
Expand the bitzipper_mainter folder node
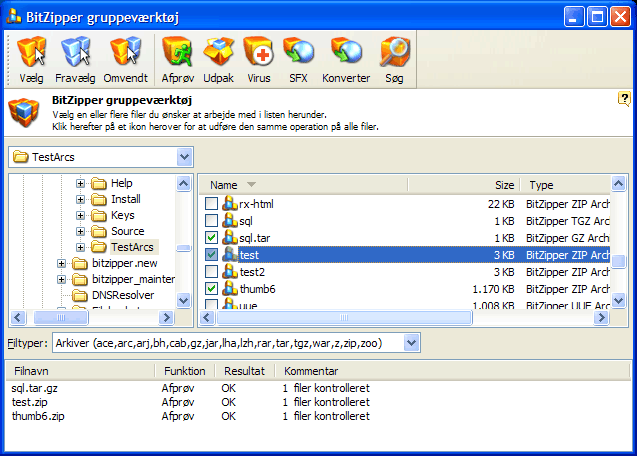click(61, 279)
